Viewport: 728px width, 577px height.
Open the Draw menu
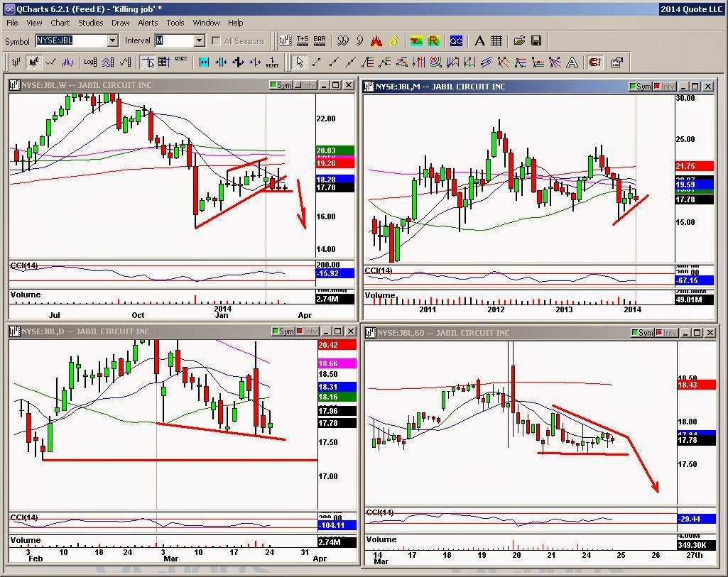point(120,23)
